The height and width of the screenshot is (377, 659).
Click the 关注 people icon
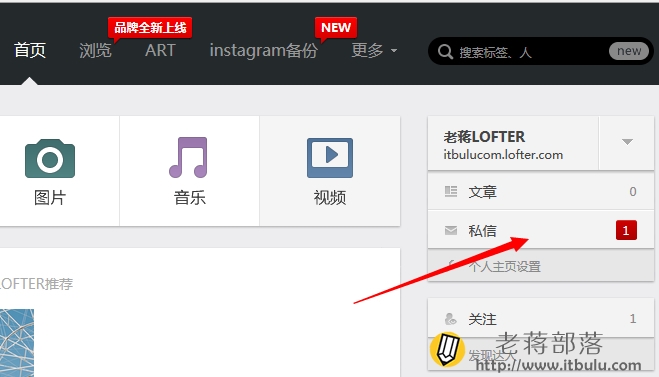(451, 319)
